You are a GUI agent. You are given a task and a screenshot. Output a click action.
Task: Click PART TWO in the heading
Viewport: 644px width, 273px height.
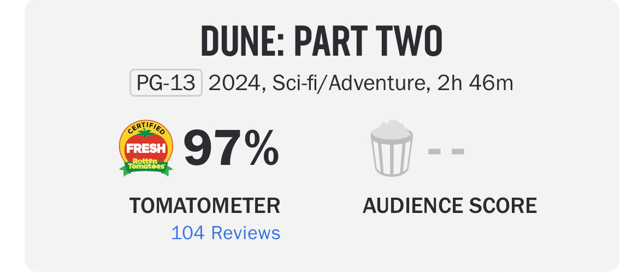coord(368,41)
